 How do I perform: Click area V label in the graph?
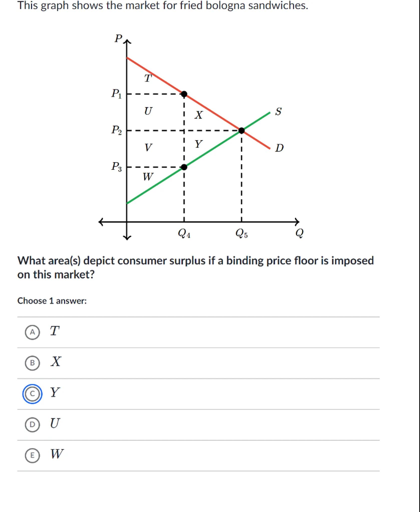tap(148, 147)
